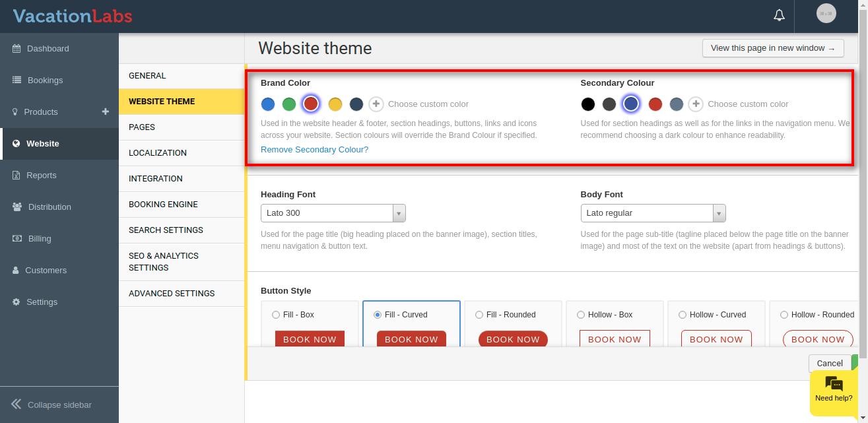Screen dimensions: 868x423
Task: Expand the Body Font dropdown
Action: point(653,213)
